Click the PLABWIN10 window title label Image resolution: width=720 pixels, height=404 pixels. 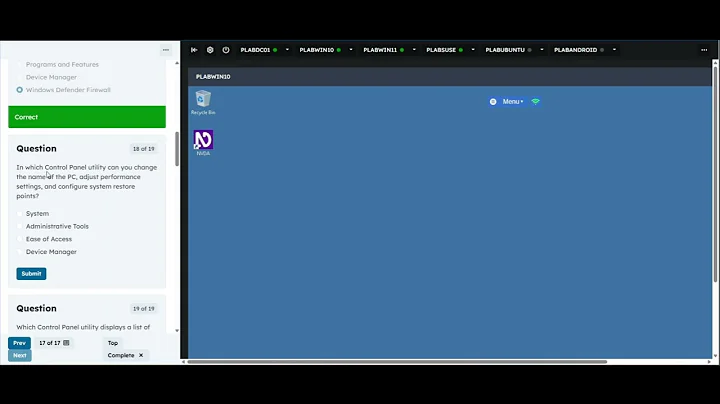coord(213,77)
